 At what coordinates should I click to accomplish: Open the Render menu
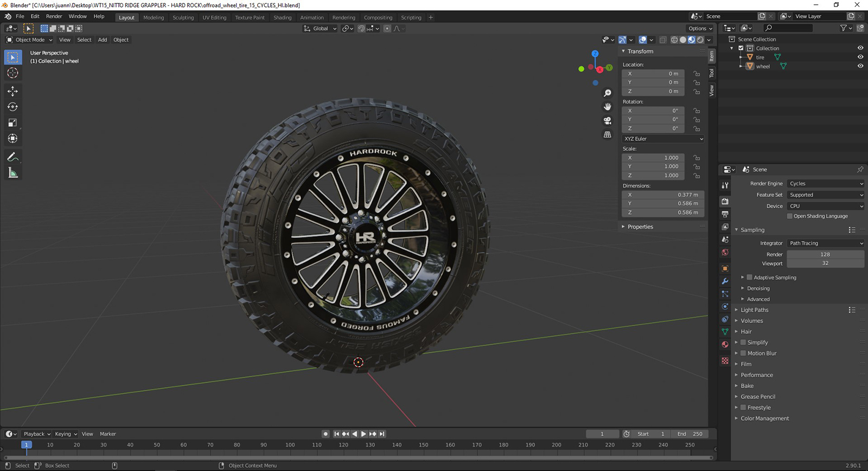point(54,16)
